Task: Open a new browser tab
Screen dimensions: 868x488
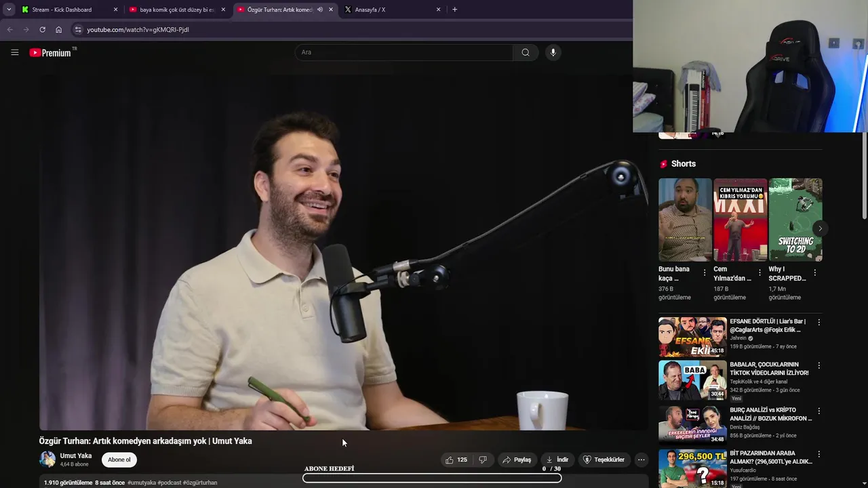Action: [454, 9]
